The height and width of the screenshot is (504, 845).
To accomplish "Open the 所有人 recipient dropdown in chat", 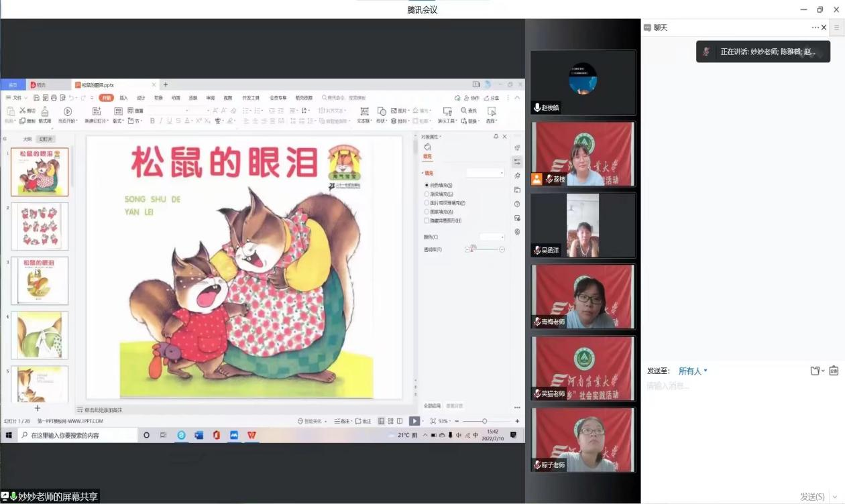I will click(692, 371).
